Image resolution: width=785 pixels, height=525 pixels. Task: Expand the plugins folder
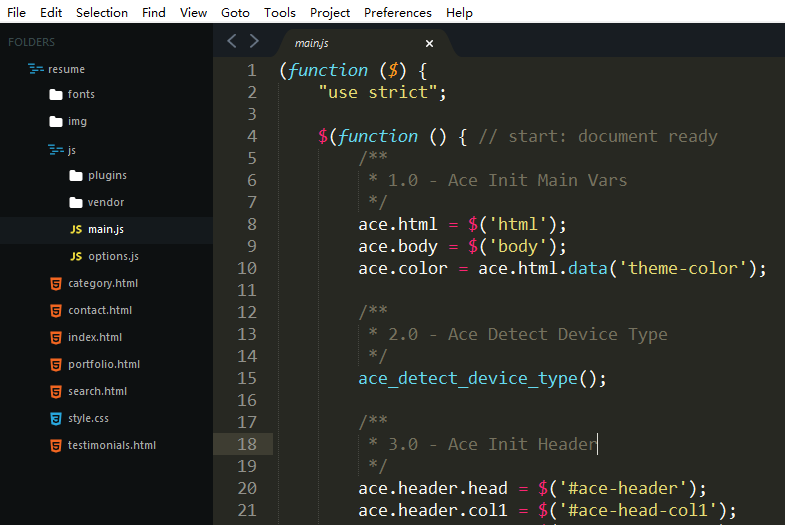[x=107, y=176]
